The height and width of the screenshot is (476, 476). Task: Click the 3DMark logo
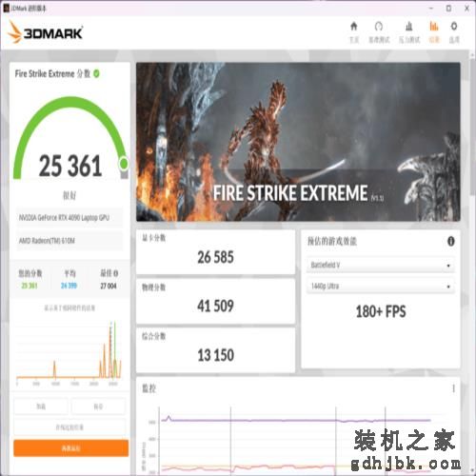(x=45, y=32)
